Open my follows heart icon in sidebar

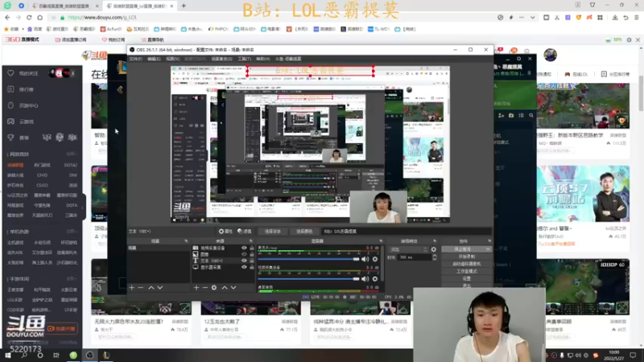tap(10, 73)
